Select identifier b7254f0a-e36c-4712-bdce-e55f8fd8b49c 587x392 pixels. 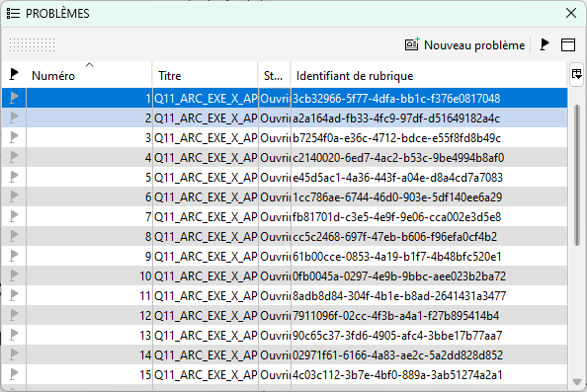click(x=397, y=138)
